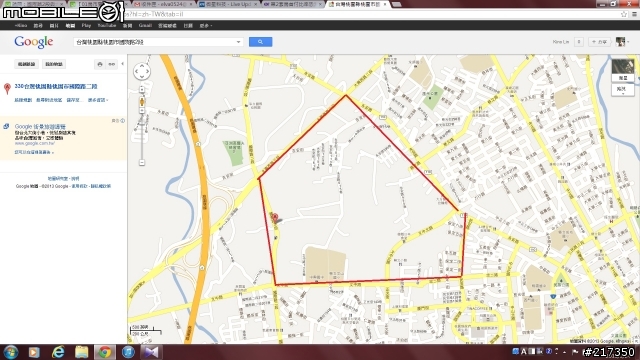Click the link icon beside print
Screen dimensions: 640x360
click(111, 64)
